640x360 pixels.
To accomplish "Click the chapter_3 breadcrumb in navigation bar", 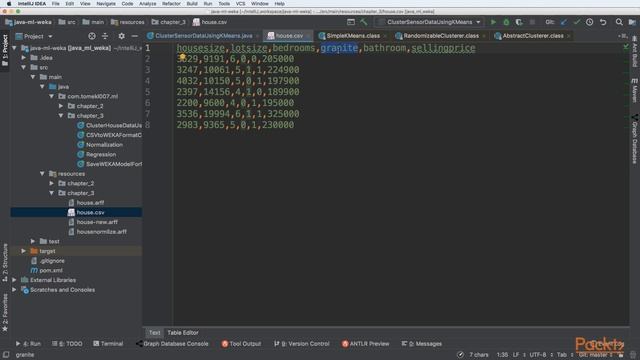I will (x=169, y=22).
